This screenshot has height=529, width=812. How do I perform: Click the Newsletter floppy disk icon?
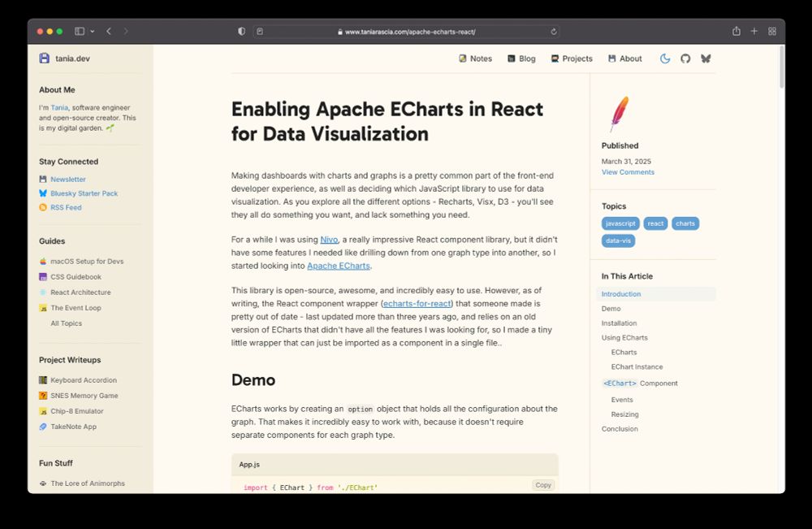pos(43,180)
